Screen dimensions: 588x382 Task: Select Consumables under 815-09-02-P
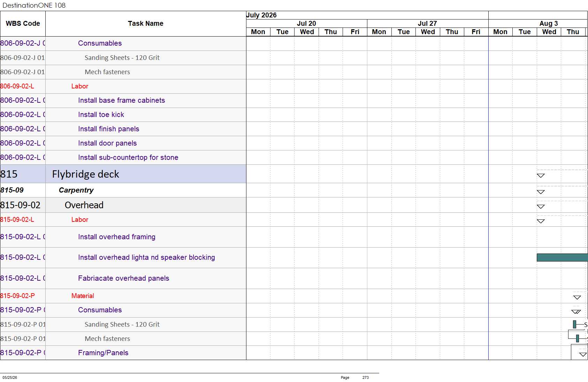(123, 310)
